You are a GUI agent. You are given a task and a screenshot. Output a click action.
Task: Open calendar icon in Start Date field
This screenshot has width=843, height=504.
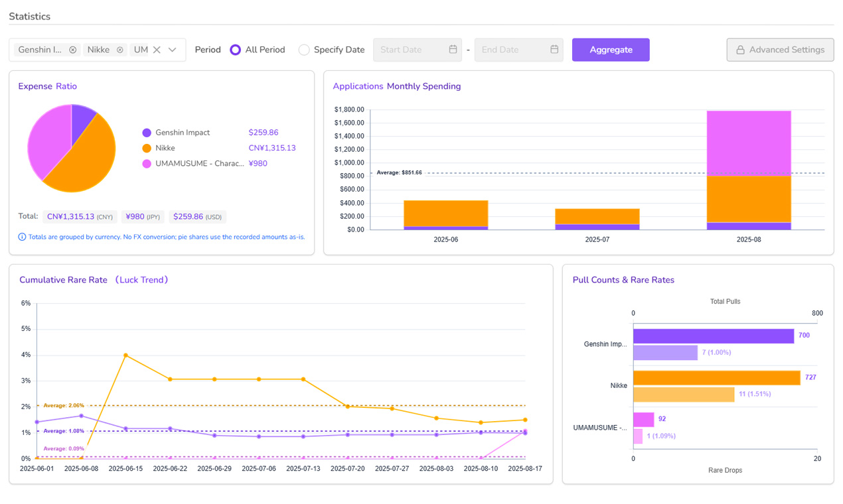tap(453, 50)
